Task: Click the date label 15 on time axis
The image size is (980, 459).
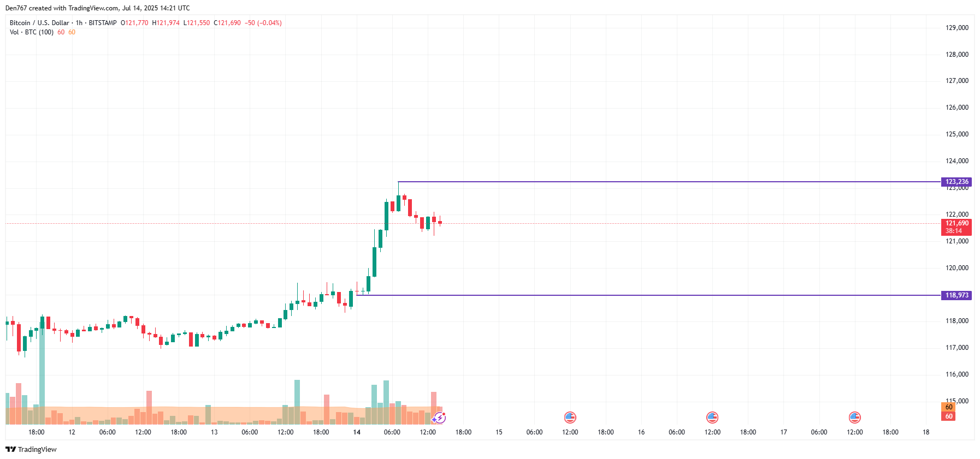Action: pos(499,432)
